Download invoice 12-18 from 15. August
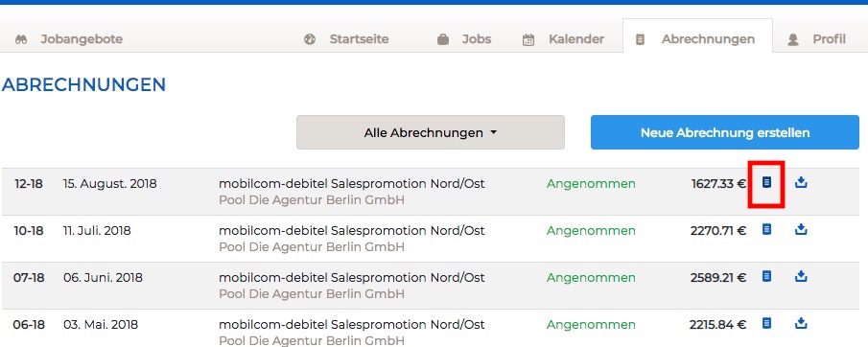 coord(801,182)
